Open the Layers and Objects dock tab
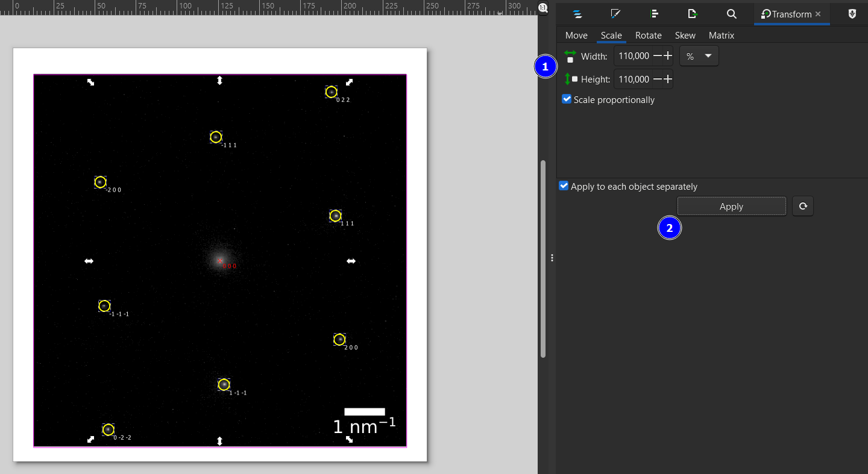The height and width of the screenshot is (474, 868). click(577, 14)
